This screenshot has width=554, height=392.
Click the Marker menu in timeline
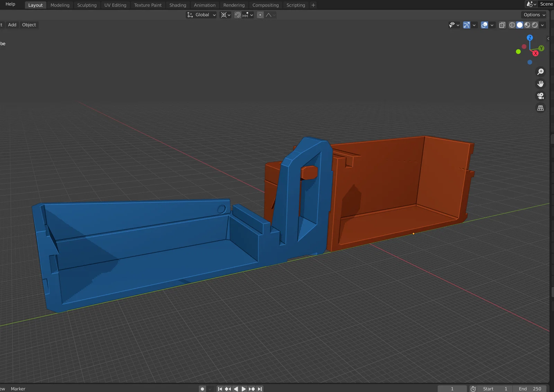point(18,389)
